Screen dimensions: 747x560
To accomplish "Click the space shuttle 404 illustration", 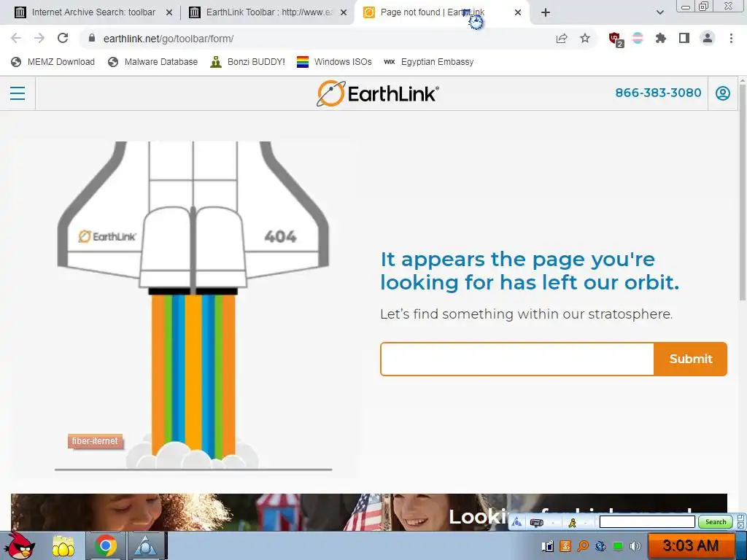I will pyautogui.click(x=193, y=306).
